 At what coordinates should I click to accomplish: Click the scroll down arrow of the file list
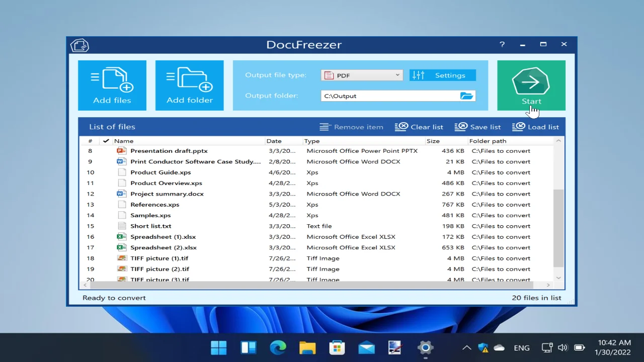[x=558, y=278]
